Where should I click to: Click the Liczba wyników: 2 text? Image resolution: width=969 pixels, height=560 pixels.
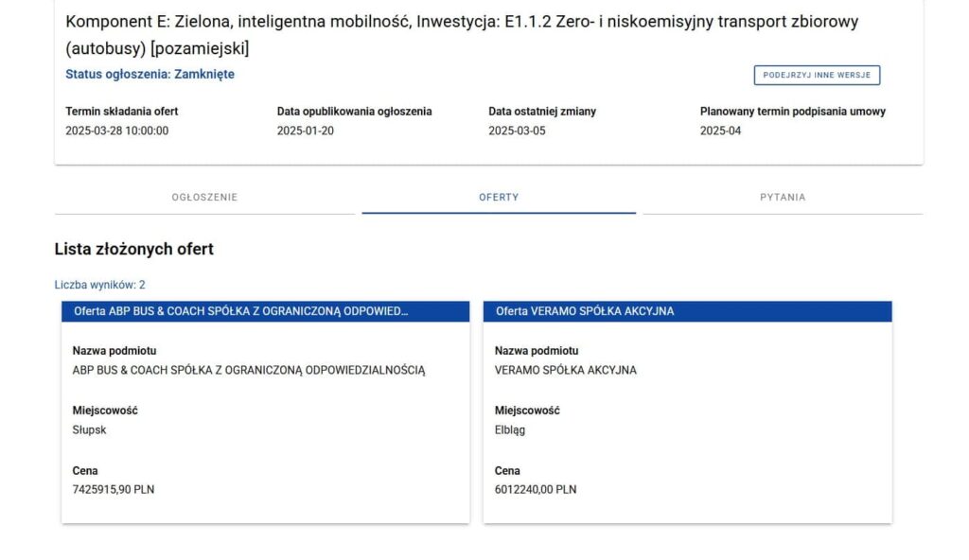pos(99,285)
